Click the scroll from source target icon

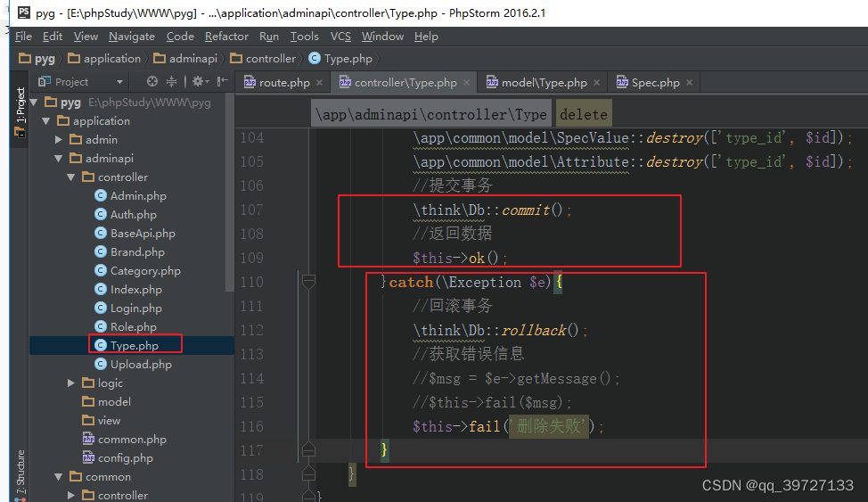click(152, 82)
